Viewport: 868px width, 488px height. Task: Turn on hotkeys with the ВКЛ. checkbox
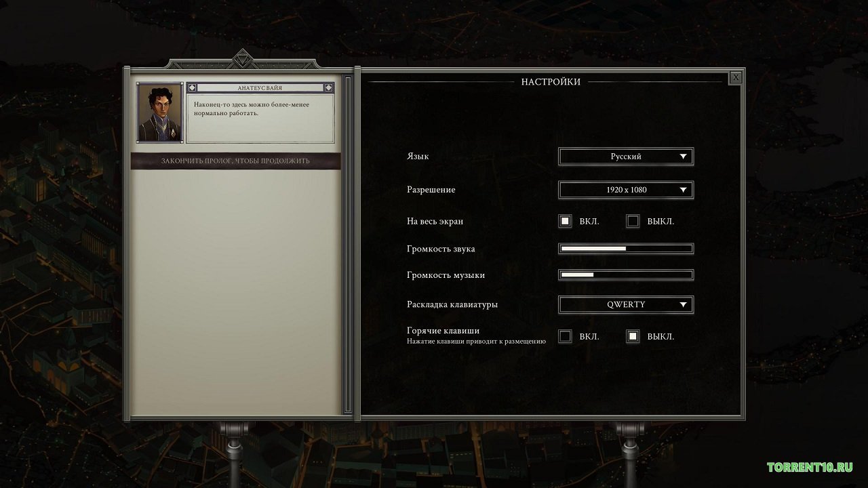click(x=565, y=336)
